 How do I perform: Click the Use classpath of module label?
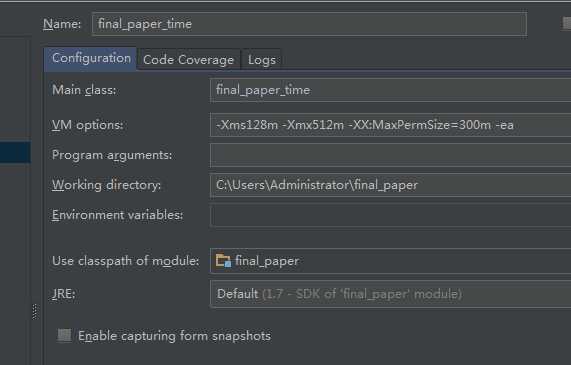pyautogui.click(x=126, y=261)
